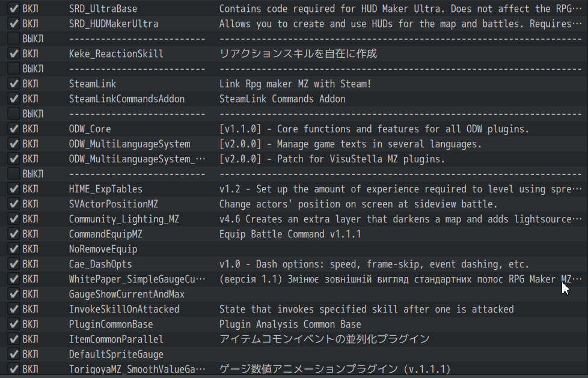Image resolution: width=588 pixels, height=378 pixels.
Task: Disable the NoRemoveEquip checkbox
Action: click(14, 249)
